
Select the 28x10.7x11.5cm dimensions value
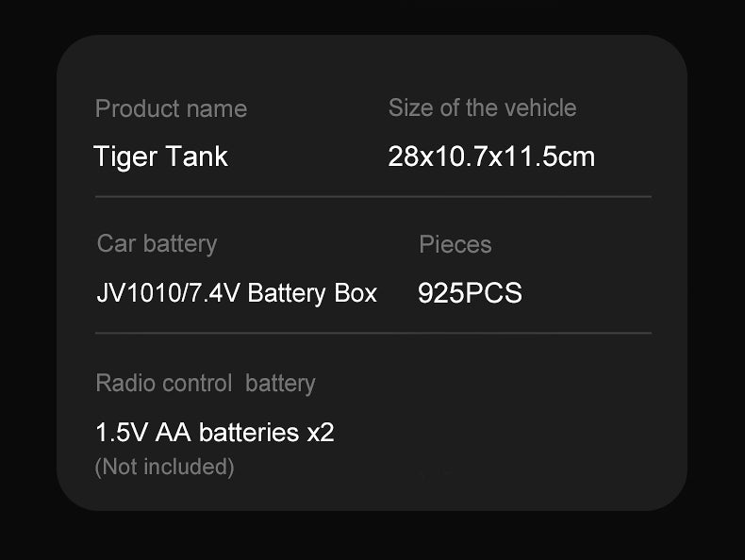[491, 156]
